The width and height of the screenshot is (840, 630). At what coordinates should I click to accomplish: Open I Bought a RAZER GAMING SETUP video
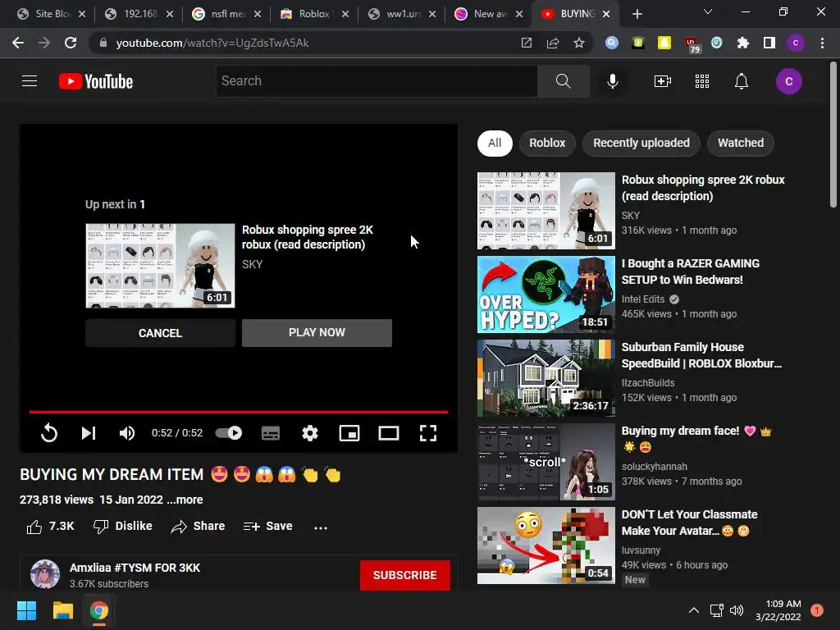pos(690,272)
